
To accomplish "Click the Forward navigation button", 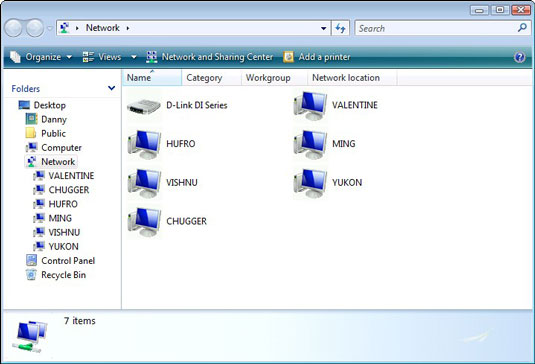I will coord(35,28).
